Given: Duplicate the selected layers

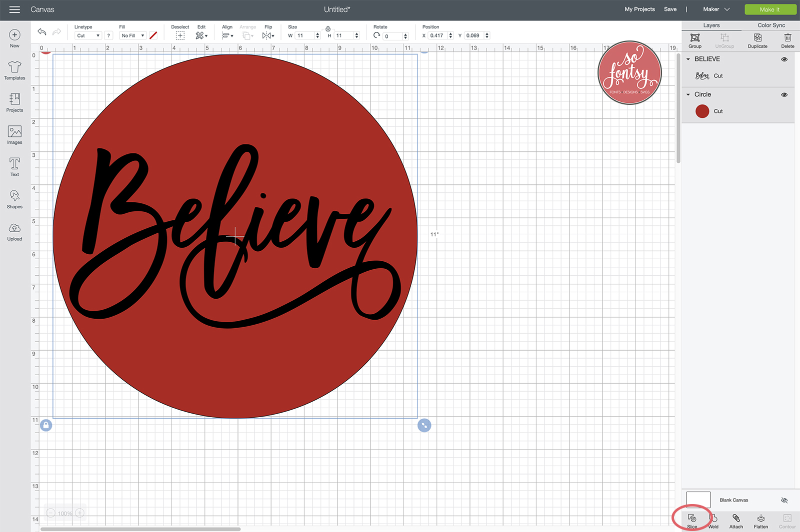Looking at the screenshot, I should pyautogui.click(x=757, y=40).
